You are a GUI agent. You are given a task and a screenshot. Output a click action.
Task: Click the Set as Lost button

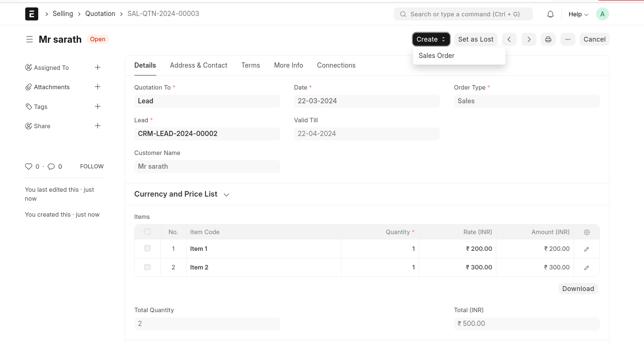click(475, 39)
